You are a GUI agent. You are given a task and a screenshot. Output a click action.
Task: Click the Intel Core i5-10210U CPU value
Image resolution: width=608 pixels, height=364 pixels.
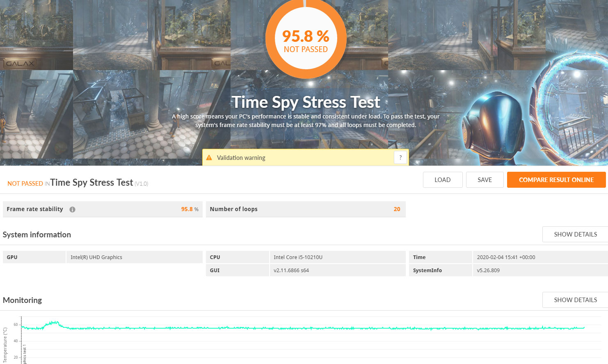point(298,257)
